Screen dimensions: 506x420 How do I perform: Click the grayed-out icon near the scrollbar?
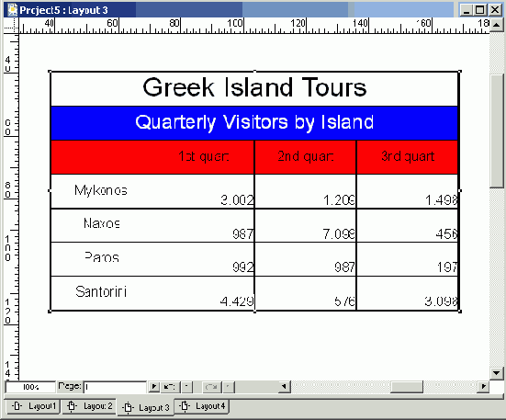212,387
